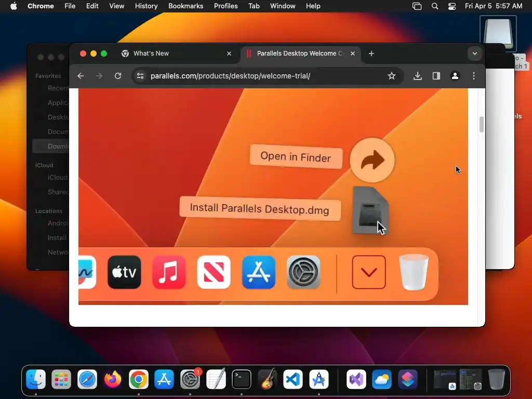Open Finder from the Dock
The image size is (532, 399).
(x=36, y=379)
